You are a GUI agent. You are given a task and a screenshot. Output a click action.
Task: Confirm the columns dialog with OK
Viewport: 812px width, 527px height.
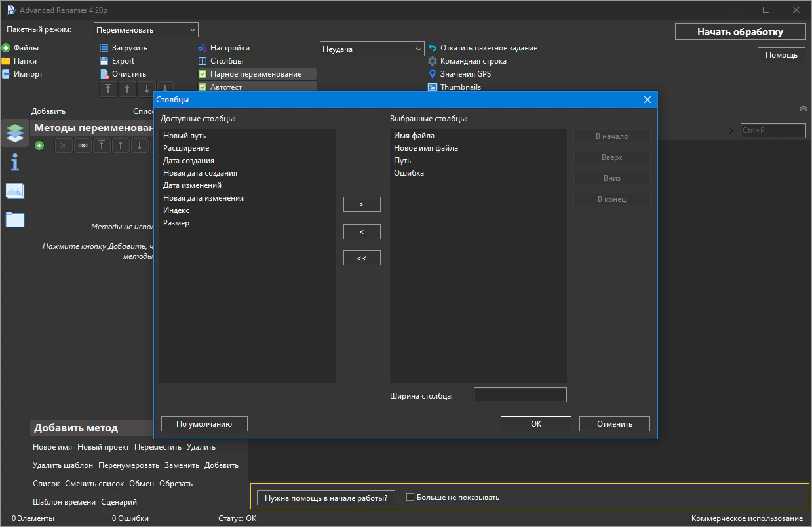(x=535, y=424)
